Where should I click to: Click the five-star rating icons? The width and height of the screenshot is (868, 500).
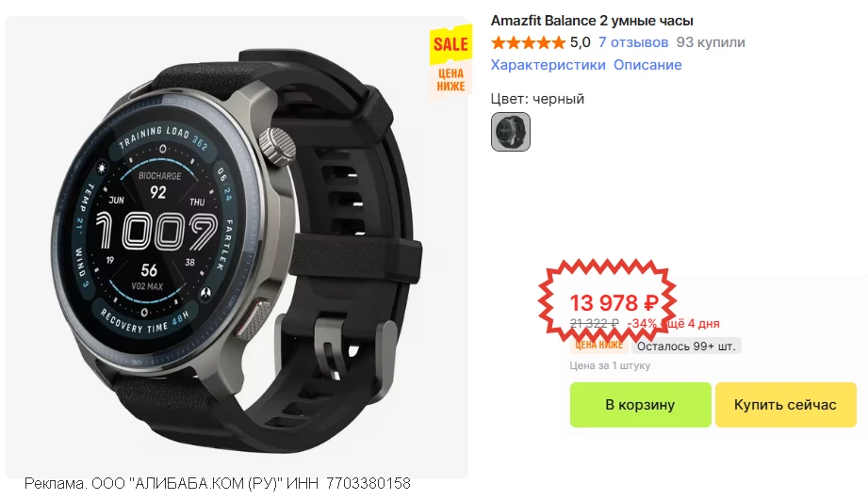pyautogui.click(x=528, y=42)
